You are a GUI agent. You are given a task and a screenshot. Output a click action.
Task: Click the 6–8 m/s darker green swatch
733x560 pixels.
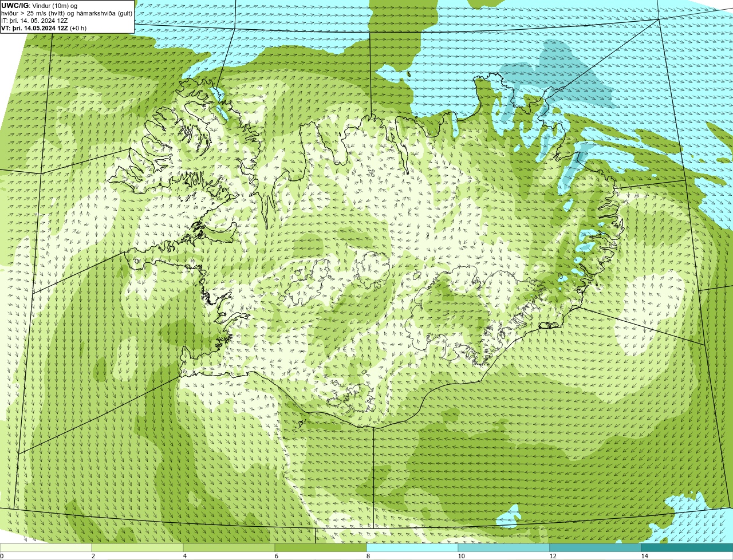(321, 547)
